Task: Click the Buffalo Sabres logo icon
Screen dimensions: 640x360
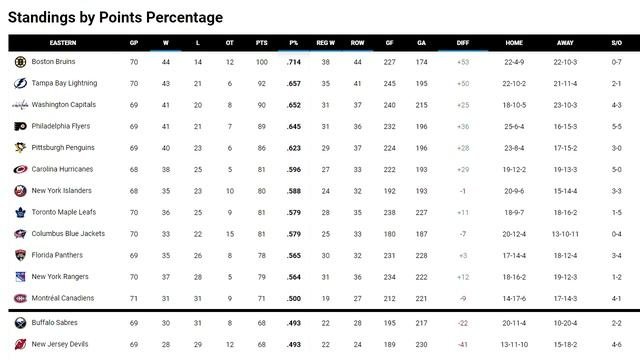Action: point(20,323)
